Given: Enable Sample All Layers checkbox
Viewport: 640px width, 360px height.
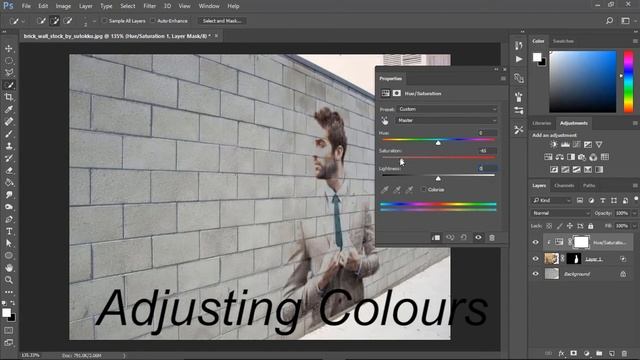Looking at the screenshot, I should pos(104,21).
